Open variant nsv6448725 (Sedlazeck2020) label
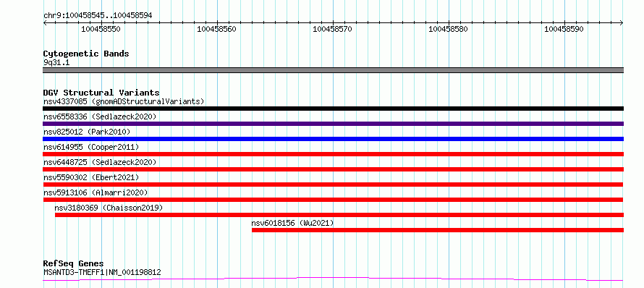Screen dimensions: 644x288 [x=100, y=162]
